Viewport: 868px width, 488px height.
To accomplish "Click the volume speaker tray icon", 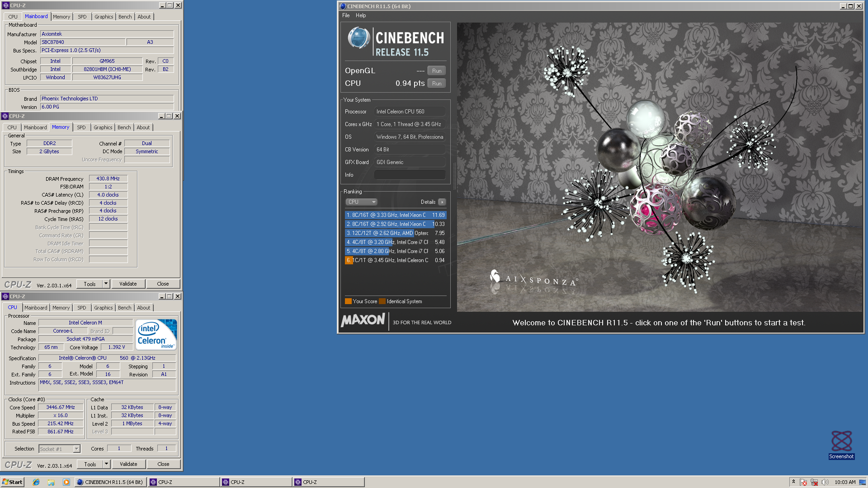I will (x=825, y=482).
